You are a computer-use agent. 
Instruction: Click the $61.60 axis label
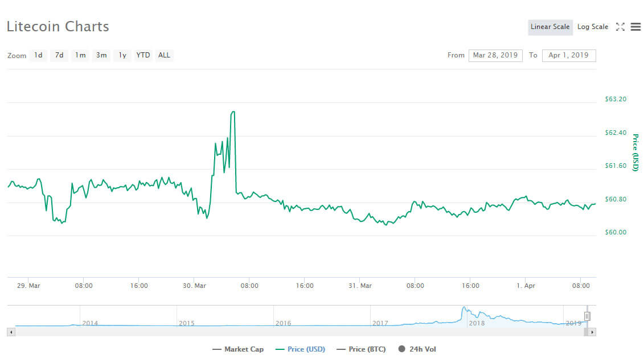[x=616, y=166]
